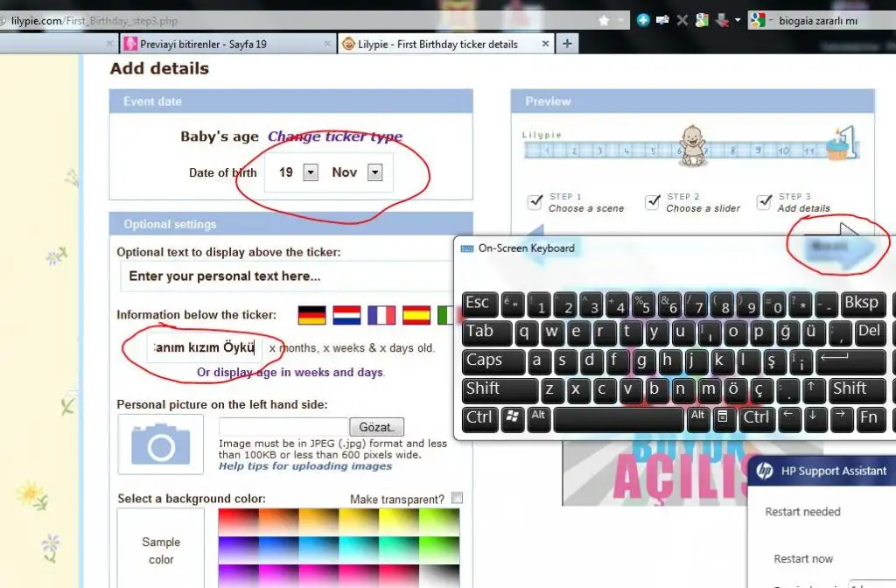Click the Tab key on On-Screen Keyboard

(x=486, y=332)
